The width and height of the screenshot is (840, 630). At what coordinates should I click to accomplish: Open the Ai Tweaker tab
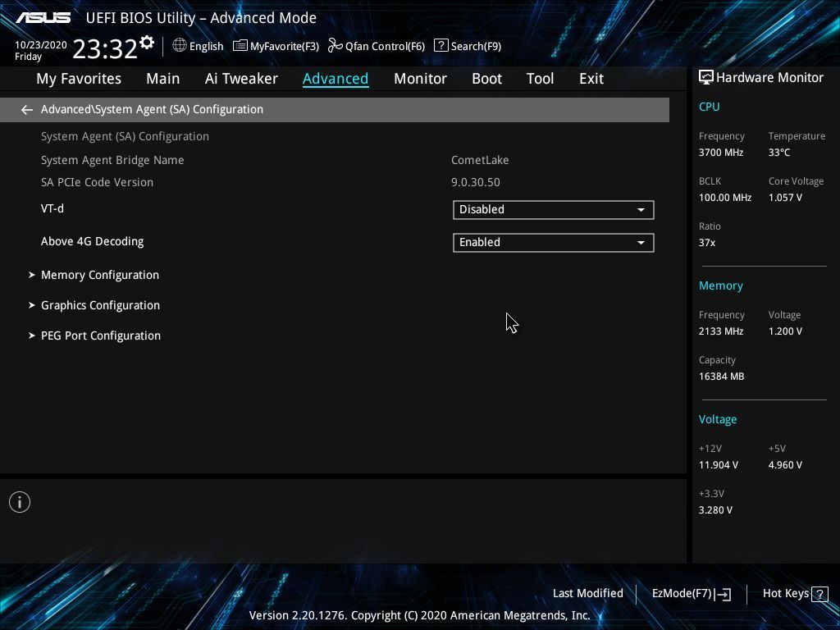pos(241,79)
